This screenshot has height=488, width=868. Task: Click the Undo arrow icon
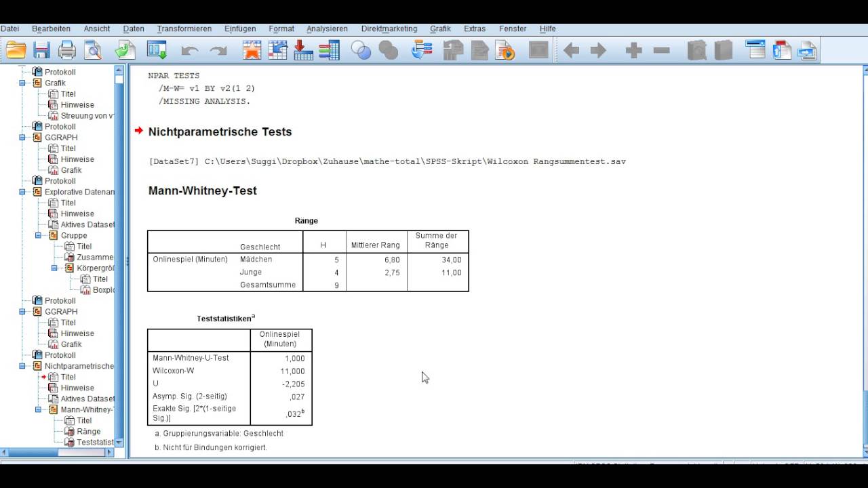pos(190,51)
